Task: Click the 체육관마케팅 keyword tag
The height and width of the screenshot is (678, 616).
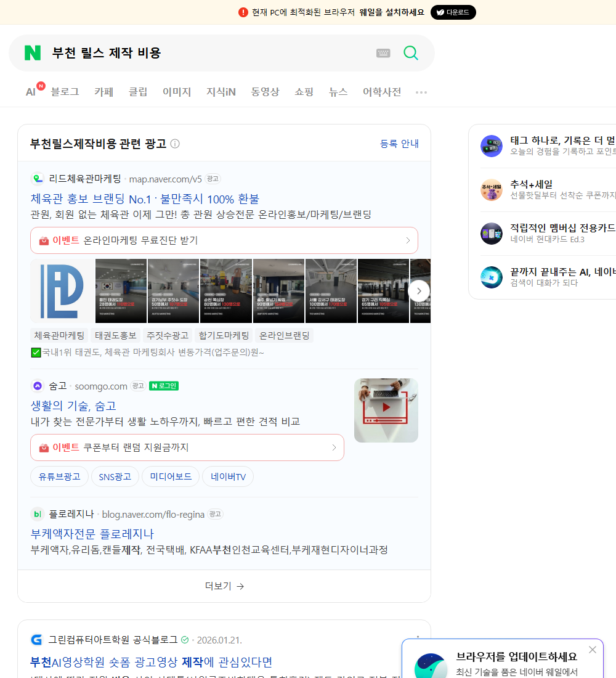Action: [x=59, y=335]
